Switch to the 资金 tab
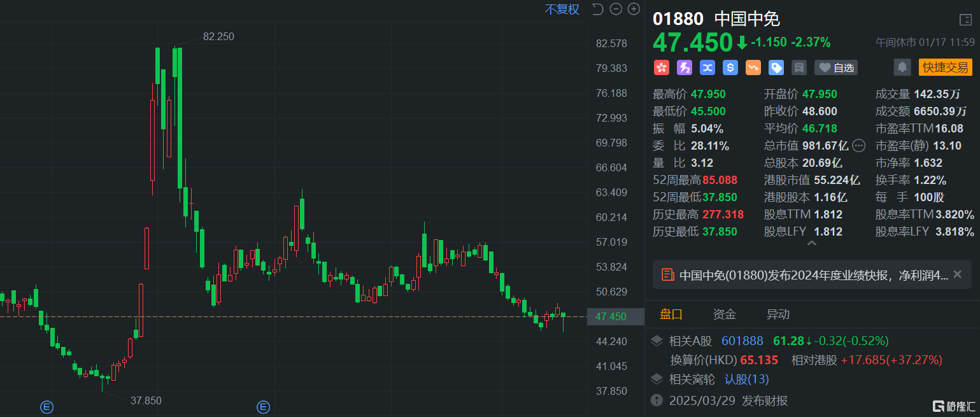This screenshot has height=417, width=980. click(x=725, y=314)
